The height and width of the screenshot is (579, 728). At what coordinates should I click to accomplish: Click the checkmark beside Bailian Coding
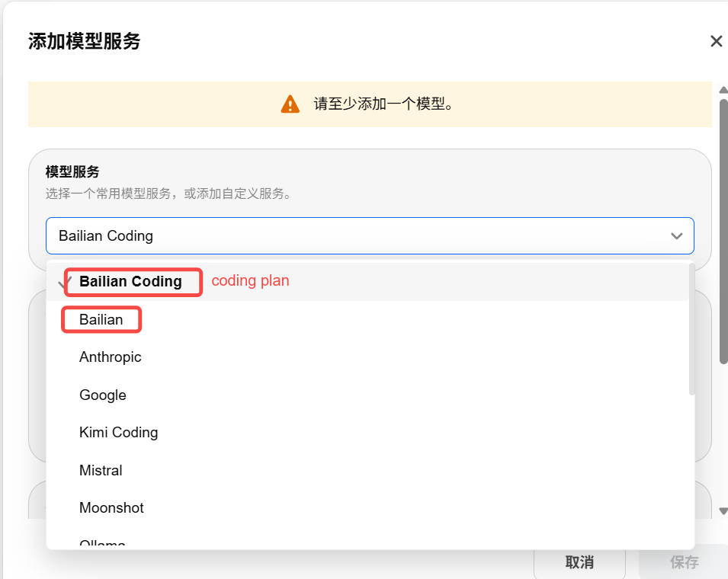click(x=65, y=282)
